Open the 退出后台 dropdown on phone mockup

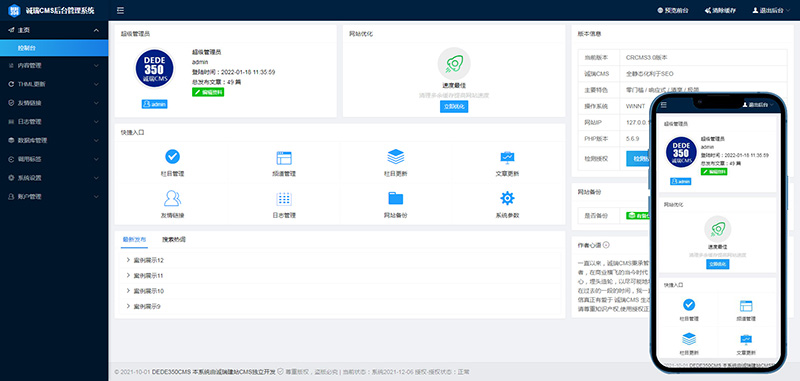click(x=758, y=105)
